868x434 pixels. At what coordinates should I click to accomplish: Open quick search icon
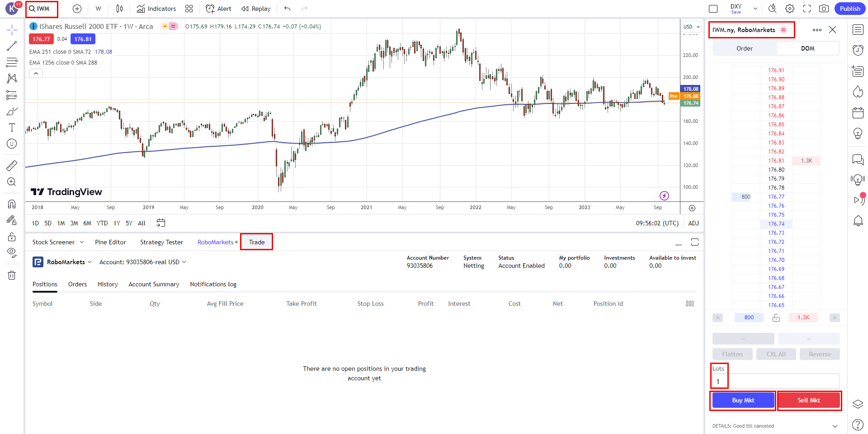pos(772,9)
